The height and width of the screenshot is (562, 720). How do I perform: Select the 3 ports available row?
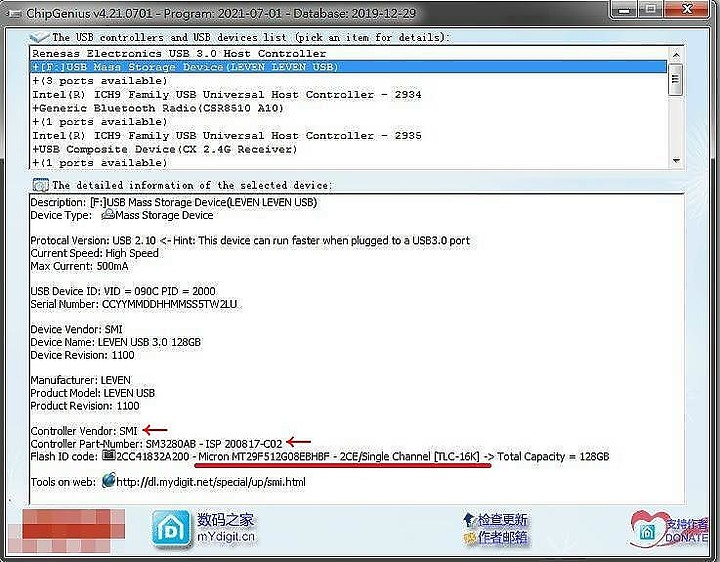tap(348, 81)
